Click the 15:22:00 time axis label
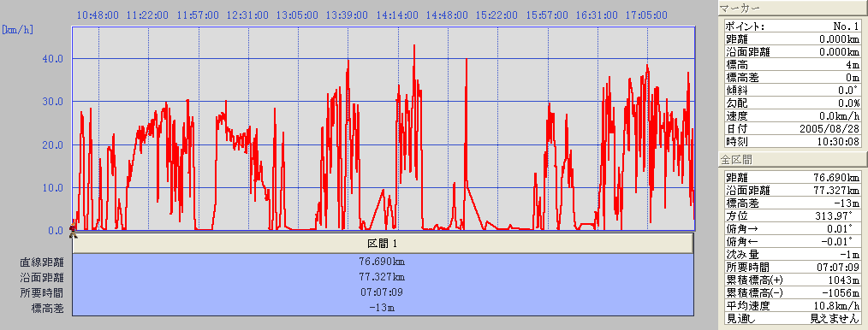This screenshot has height=330, width=868. [497, 15]
